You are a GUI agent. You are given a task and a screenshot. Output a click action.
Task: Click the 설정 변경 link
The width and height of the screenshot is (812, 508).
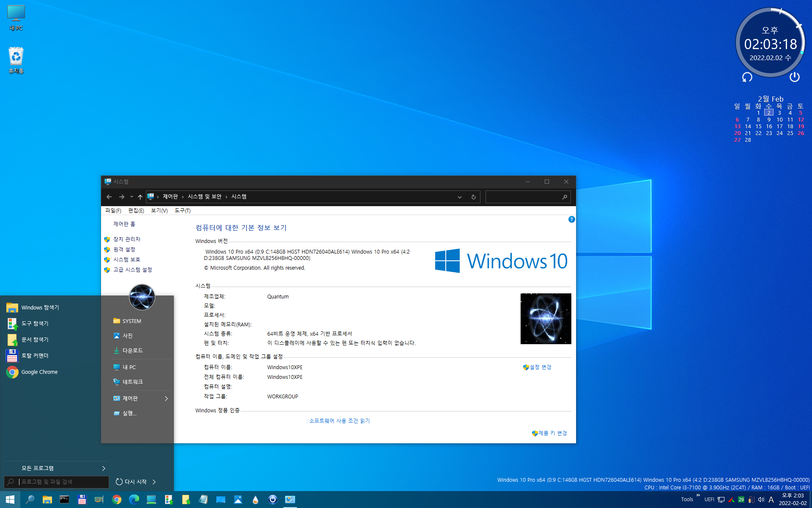click(540, 367)
